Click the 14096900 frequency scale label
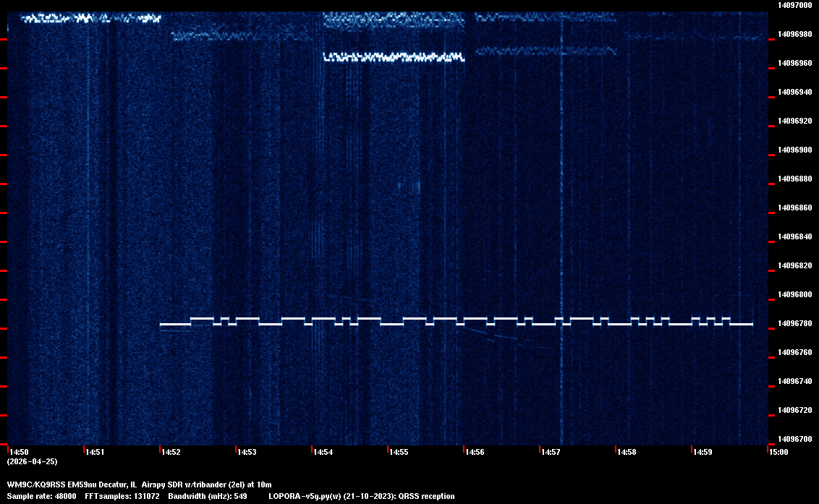 794,150
